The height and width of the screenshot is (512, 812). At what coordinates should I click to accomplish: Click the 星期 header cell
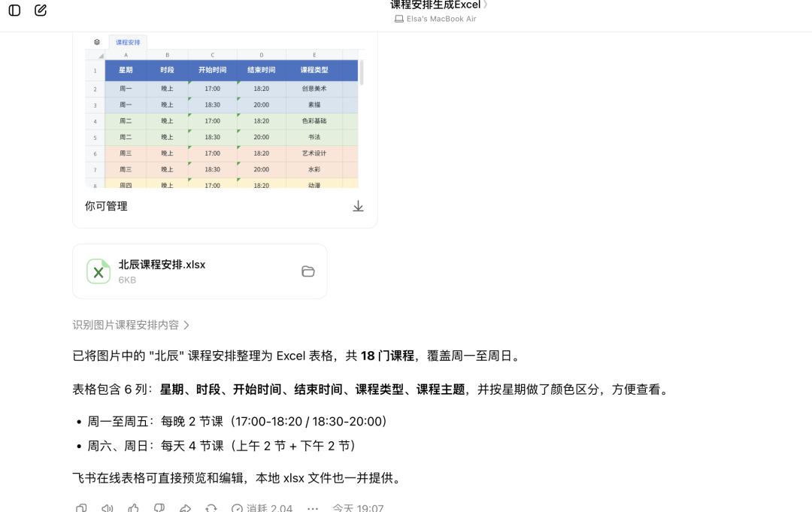click(x=126, y=70)
